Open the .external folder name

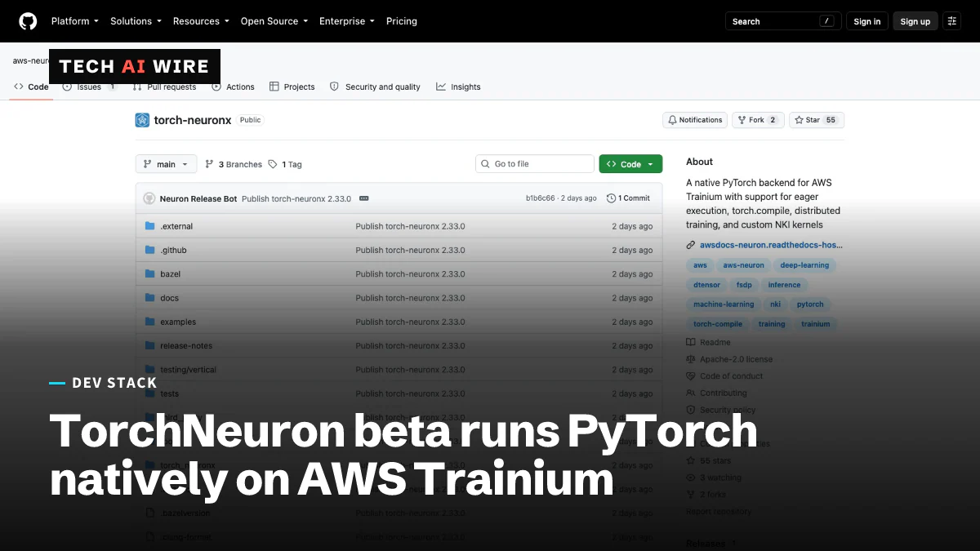[176, 226]
